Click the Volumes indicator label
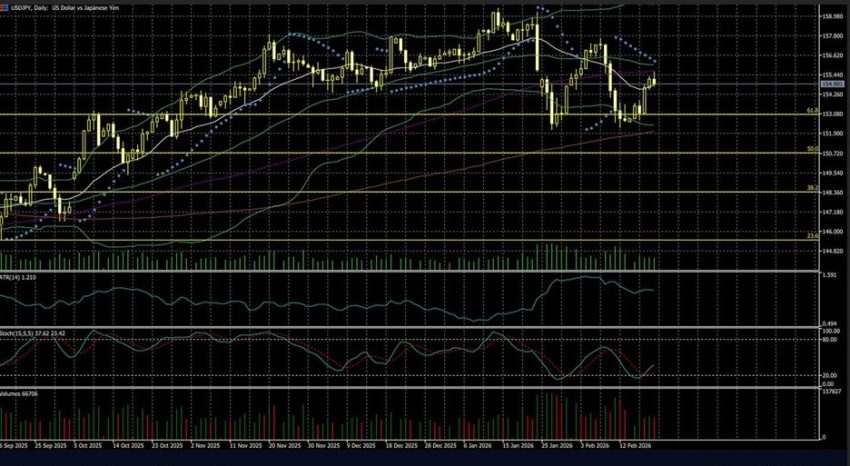Image resolution: width=850 pixels, height=466 pixels. (x=26, y=394)
